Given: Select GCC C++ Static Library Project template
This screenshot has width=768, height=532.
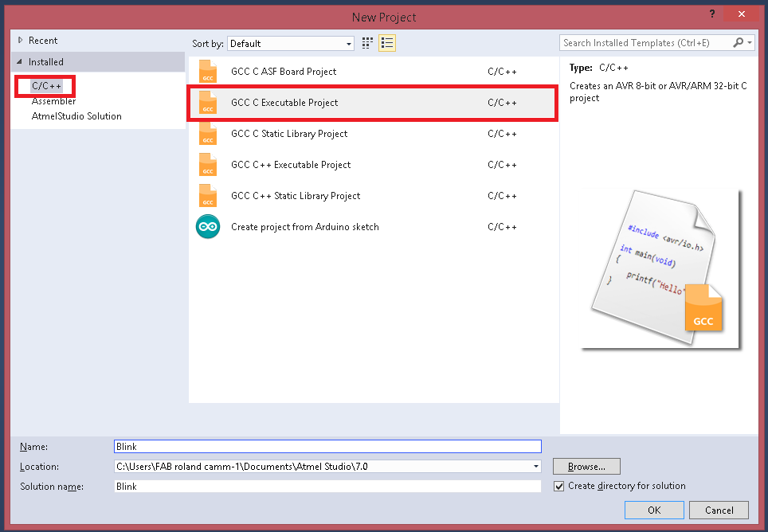Looking at the screenshot, I should coord(373,196).
